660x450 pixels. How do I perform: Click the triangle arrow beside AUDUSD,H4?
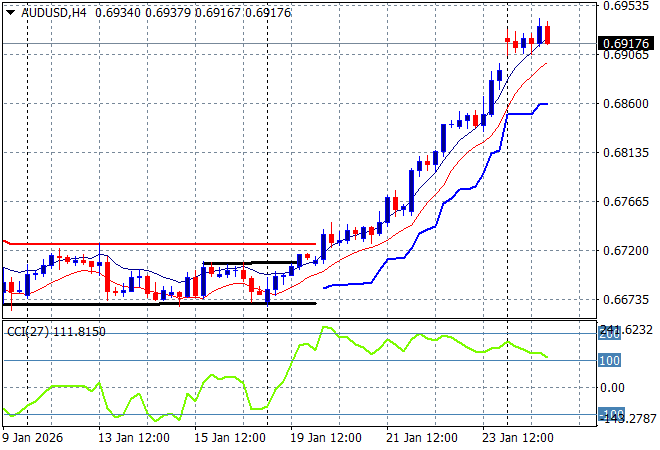click(10, 10)
